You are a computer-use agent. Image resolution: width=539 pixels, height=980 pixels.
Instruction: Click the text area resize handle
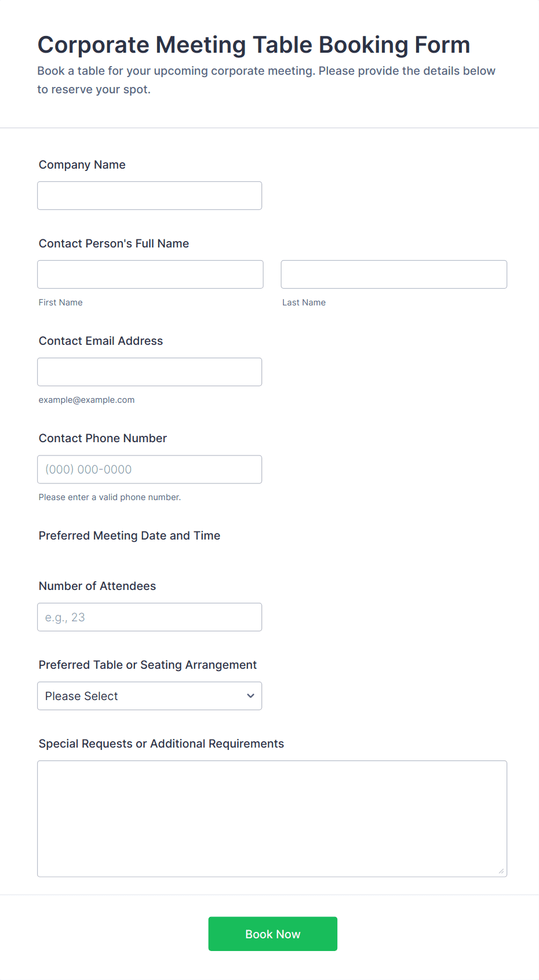click(501, 871)
